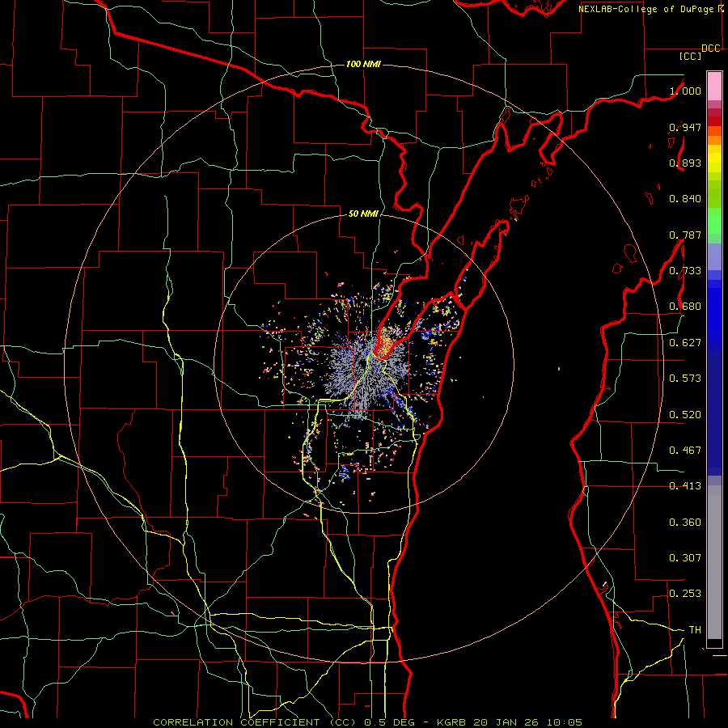Screen dimensions: 728x728
Task: Click the 1.000 legend value
Action: [685, 91]
